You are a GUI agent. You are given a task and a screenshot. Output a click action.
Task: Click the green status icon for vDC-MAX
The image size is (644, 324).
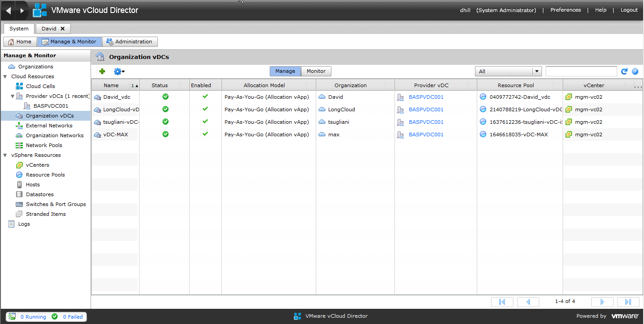[x=165, y=134]
